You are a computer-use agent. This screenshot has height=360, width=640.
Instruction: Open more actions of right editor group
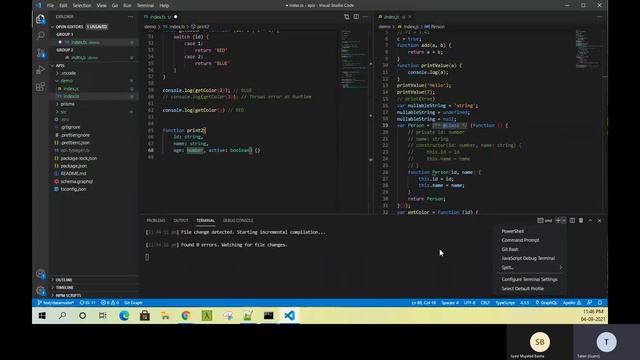pos(600,17)
